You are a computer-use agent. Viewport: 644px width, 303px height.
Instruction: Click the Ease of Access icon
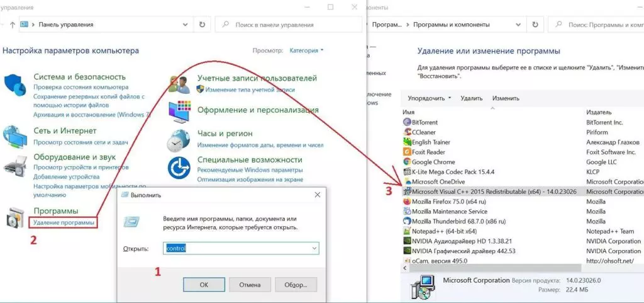click(179, 168)
